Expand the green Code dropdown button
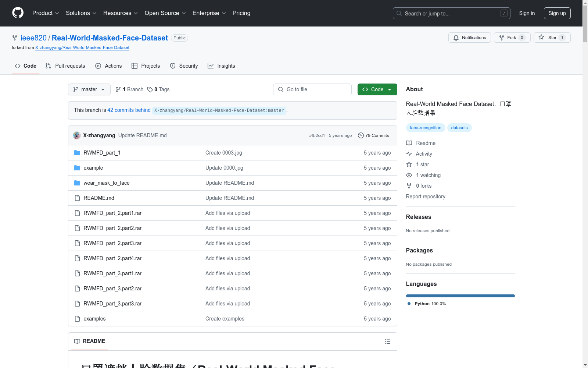 pyautogui.click(x=377, y=89)
